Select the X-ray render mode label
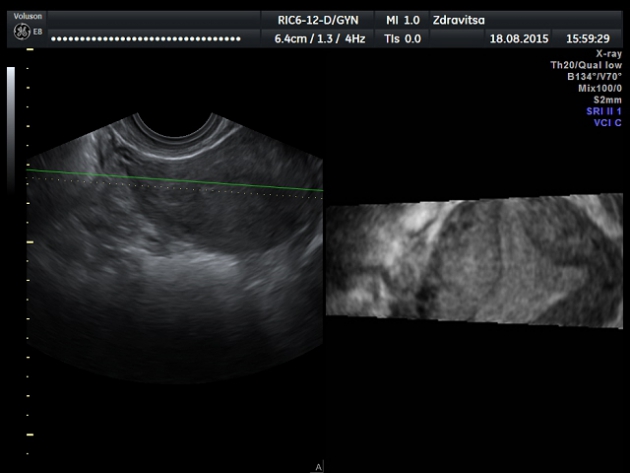The width and height of the screenshot is (630, 473). (606, 53)
